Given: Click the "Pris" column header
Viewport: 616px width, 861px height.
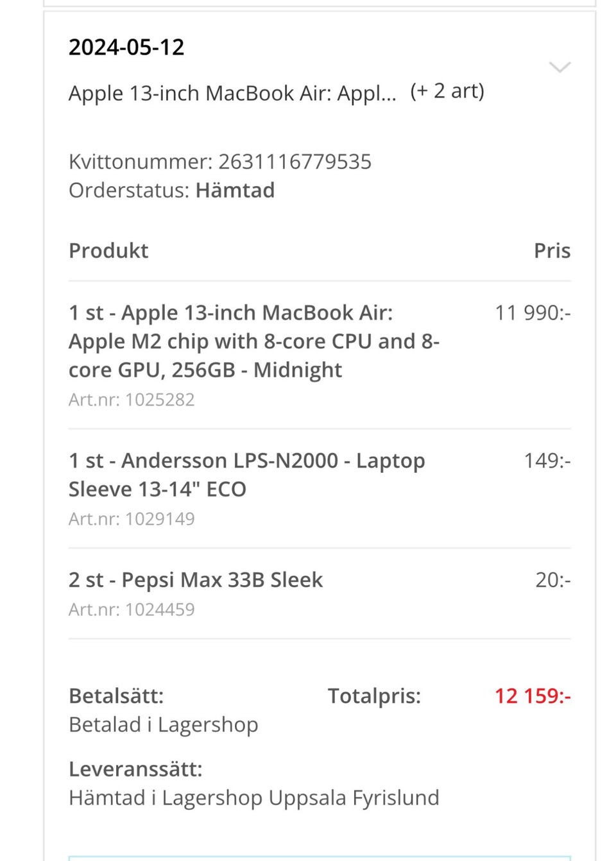Looking at the screenshot, I should tap(552, 251).
